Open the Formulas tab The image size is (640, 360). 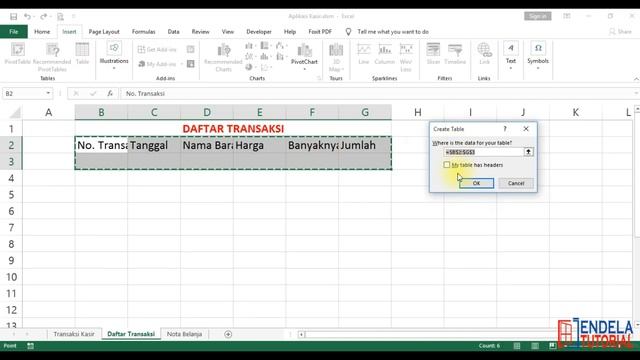click(143, 31)
